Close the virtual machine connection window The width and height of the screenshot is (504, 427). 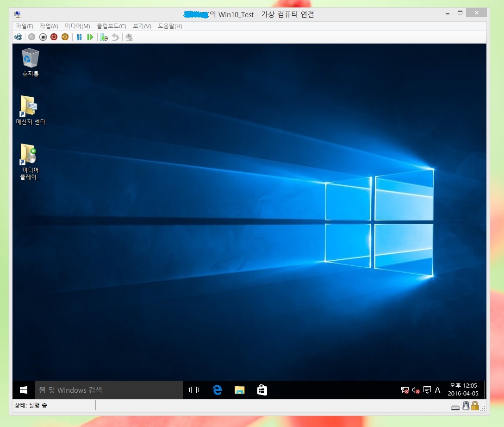(476, 13)
